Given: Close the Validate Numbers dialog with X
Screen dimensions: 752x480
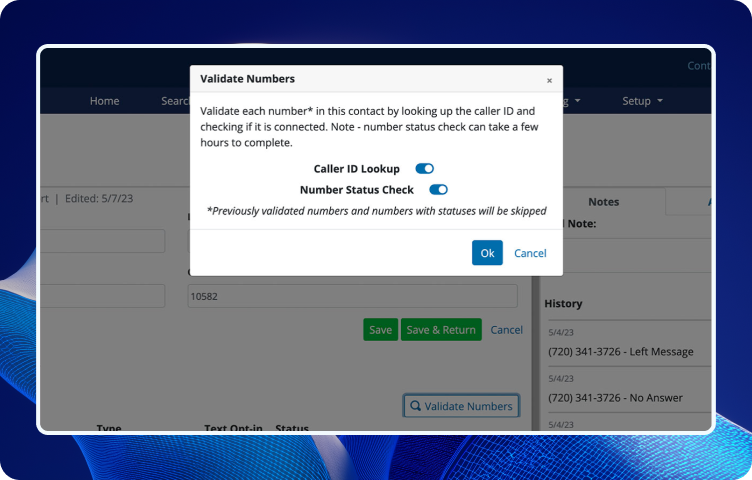Looking at the screenshot, I should (x=549, y=80).
